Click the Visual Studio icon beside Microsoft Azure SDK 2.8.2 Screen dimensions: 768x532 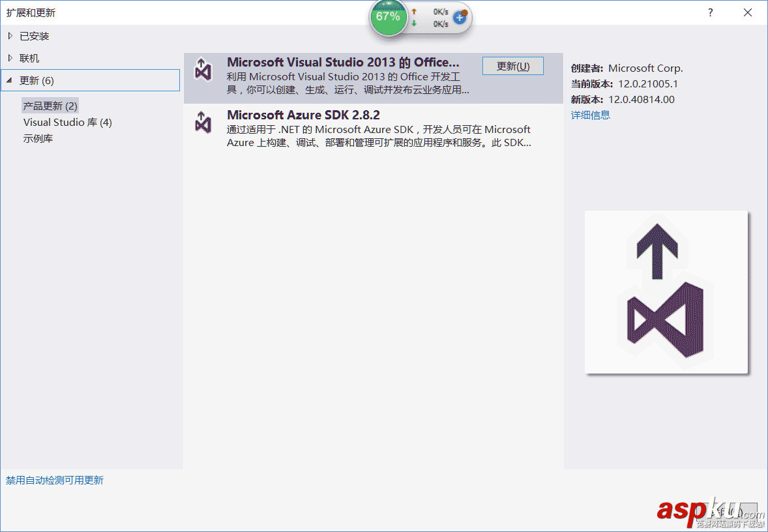(x=203, y=123)
